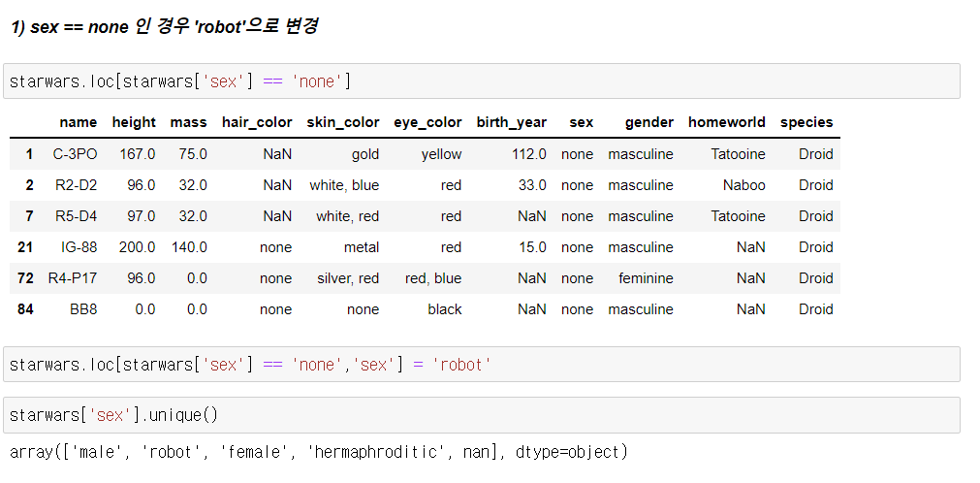Click skin color 'white, red'
The width and height of the screenshot is (980, 483).
click(x=347, y=216)
